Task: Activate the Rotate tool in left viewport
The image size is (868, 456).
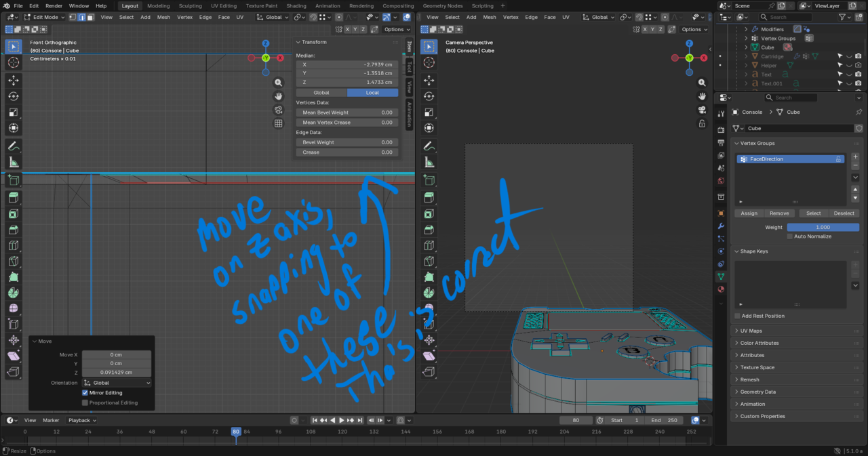Action: [x=14, y=96]
